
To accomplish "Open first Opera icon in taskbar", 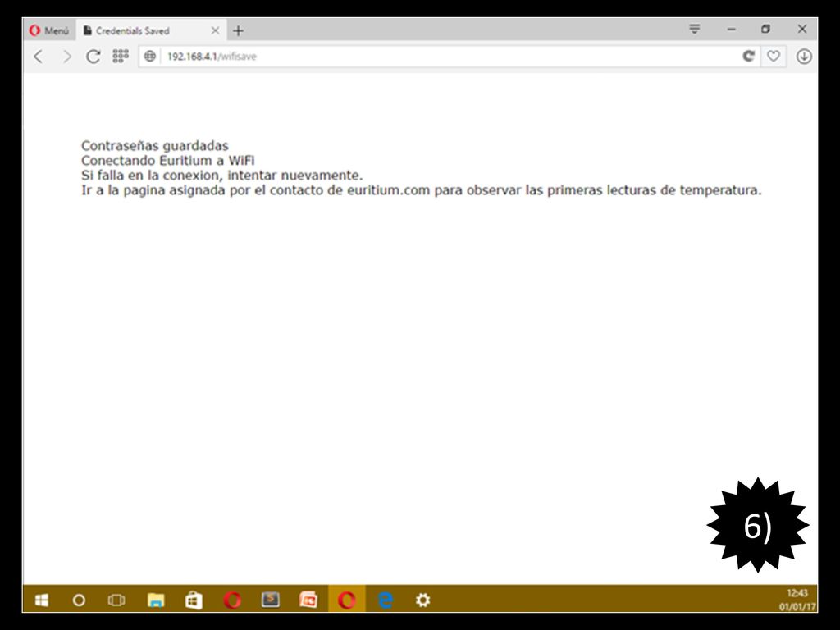I will 232,600.
